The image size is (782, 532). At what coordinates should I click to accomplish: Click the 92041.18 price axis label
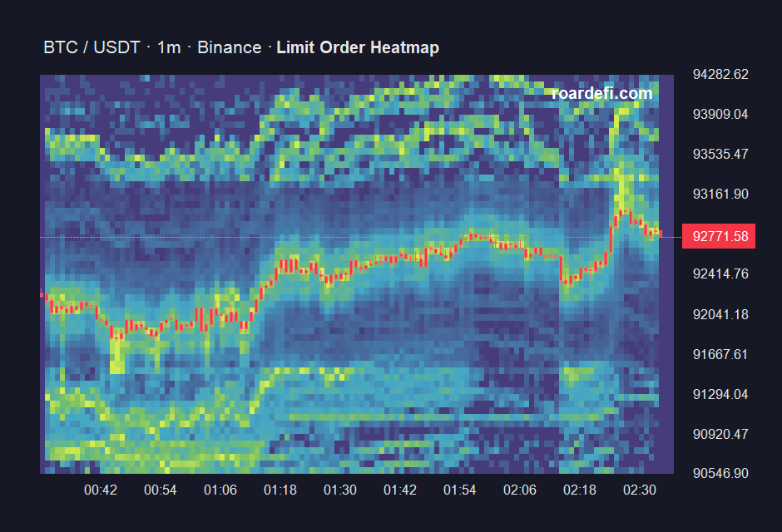[x=720, y=314]
